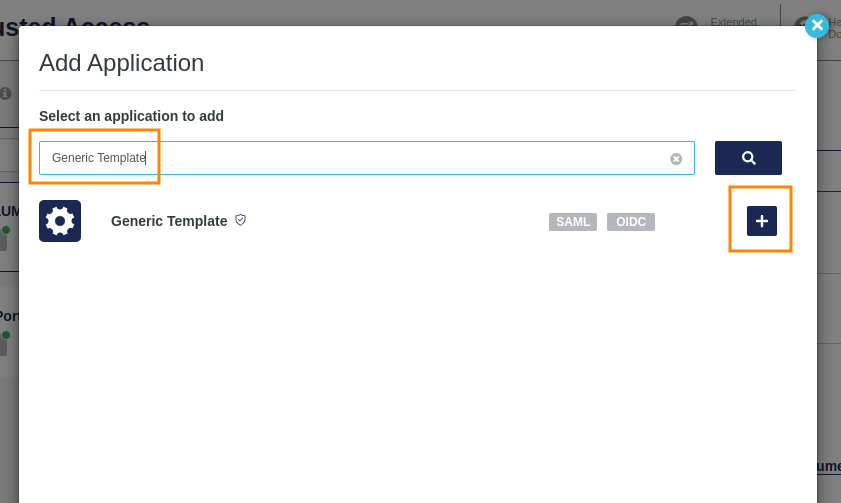Select the Generic Template application name
841x503 pixels.
click(x=169, y=221)
